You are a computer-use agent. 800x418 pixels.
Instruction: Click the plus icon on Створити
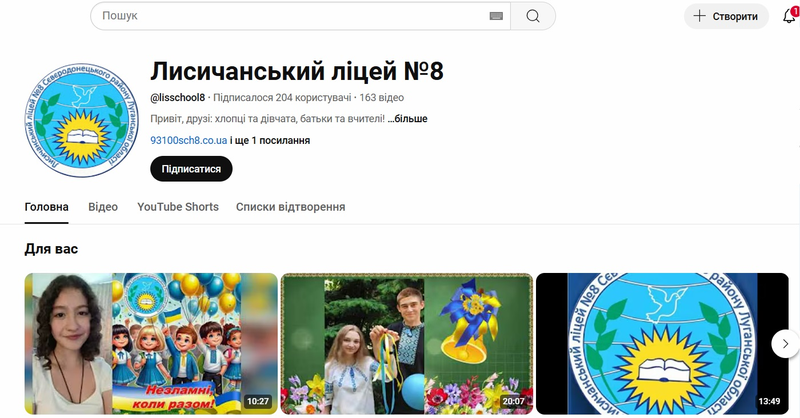point(699,16)
